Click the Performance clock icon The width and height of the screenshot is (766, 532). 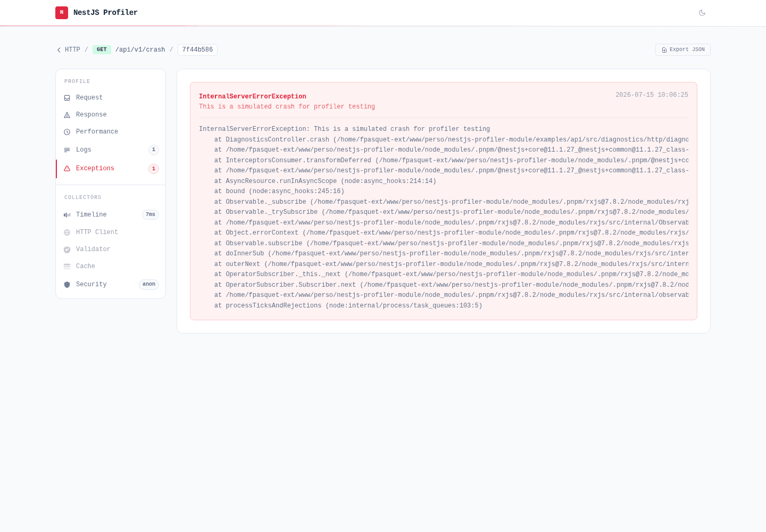(x=67, y=132)
